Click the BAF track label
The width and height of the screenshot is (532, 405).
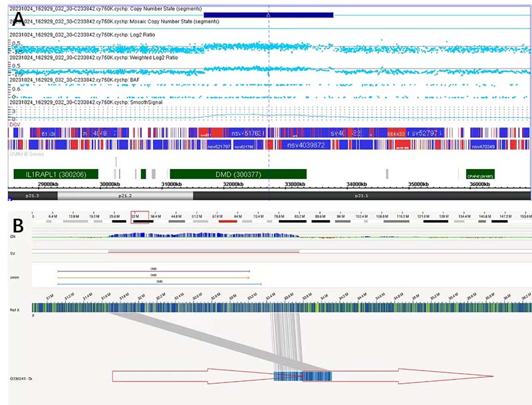[74, 80]
